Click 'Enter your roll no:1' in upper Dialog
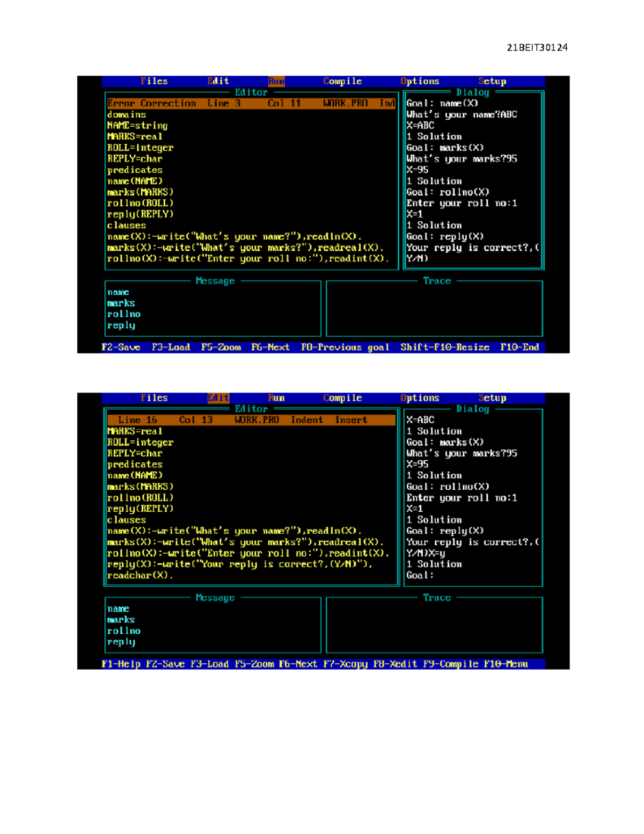This screenshot has width=644, height=834. coord(462,203)
